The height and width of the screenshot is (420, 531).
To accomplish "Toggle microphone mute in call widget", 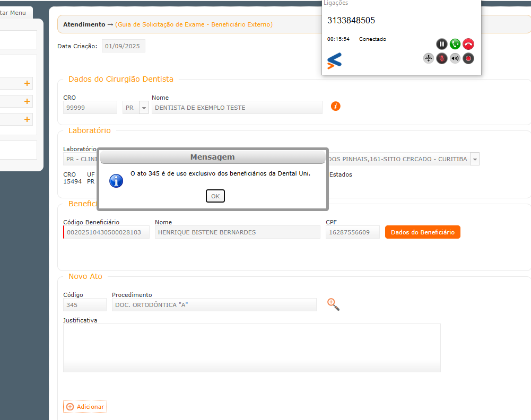I will click(441, 58).
